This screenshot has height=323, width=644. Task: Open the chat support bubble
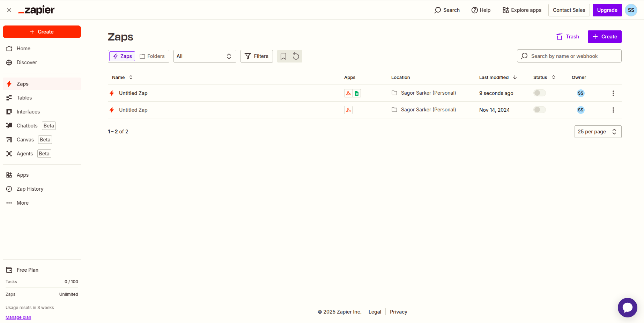[628, 308]
